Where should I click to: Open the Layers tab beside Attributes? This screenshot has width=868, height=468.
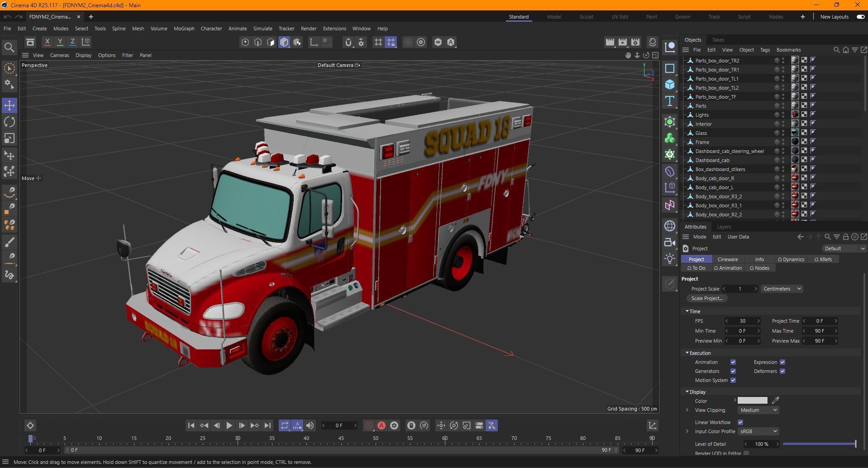[x=724, y=227]
